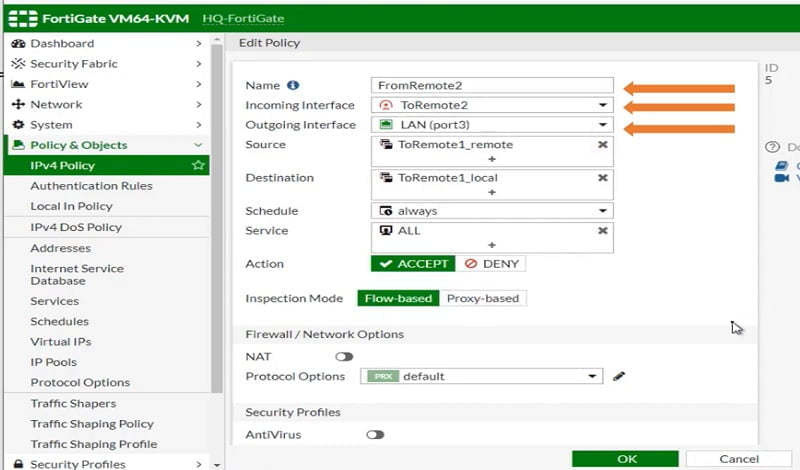This screenshot has width=800, height=470.
Task: Add a Service entry with plus
Action: (x=492, y=245)
